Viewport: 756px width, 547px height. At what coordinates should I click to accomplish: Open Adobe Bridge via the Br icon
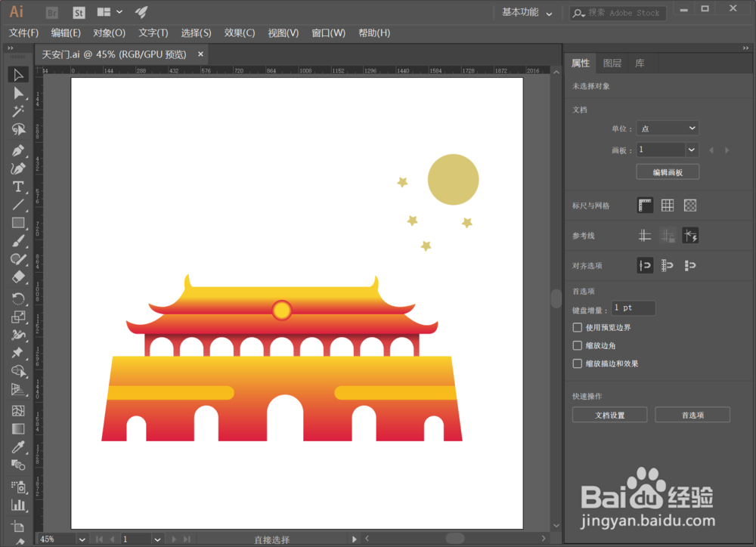coord(51,12)
